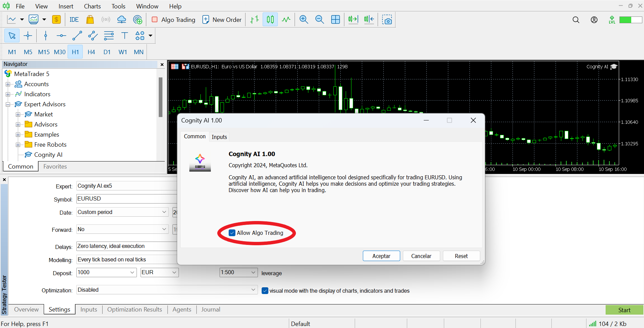644x328 pixels.
Task: Close the Navigator panel
Action: click(x=162, y=64)
